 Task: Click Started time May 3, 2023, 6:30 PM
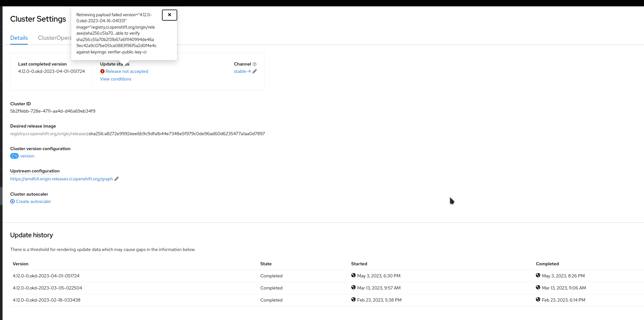click(379, 276)
